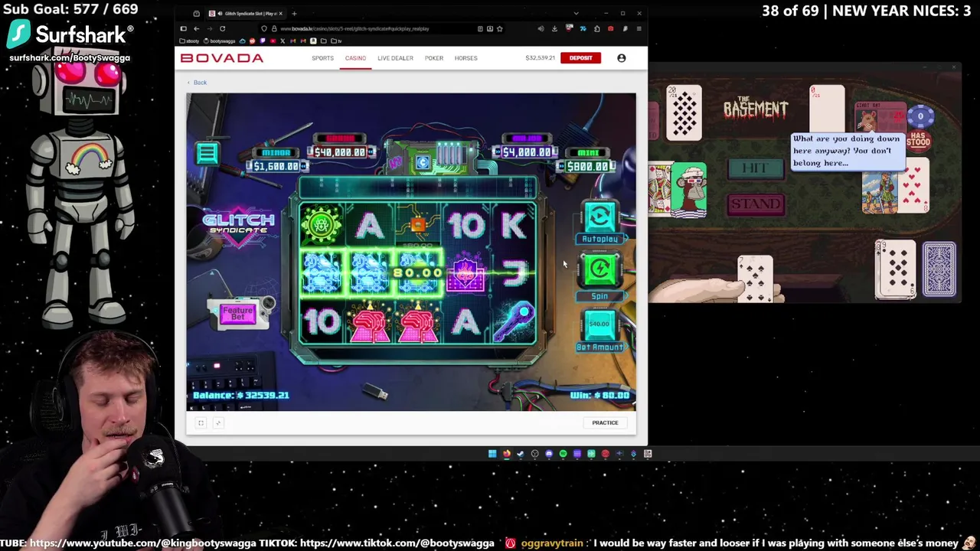
Task: Click the red Deposit button
Action: tap(580, 58)
